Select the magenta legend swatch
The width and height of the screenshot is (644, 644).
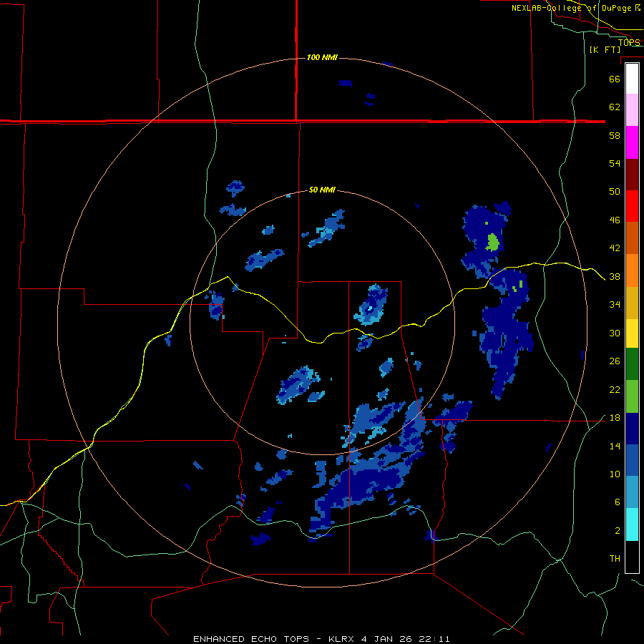pos(632,142)
